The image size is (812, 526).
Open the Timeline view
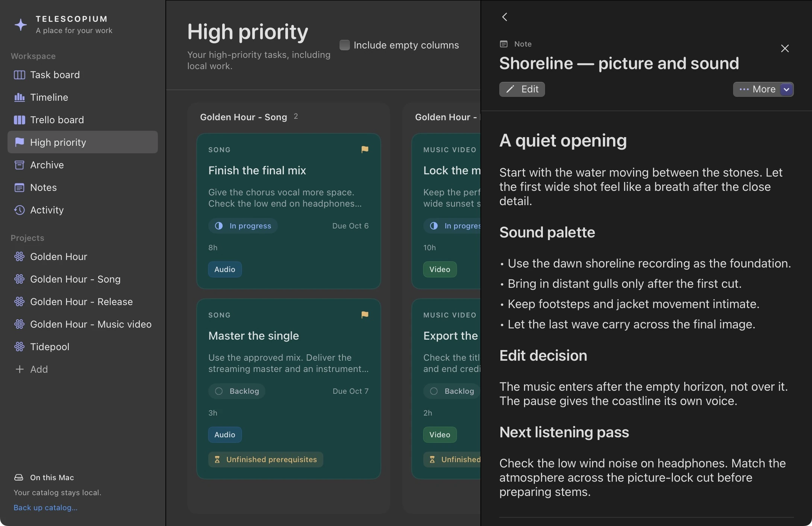pyautogui.click(x=83, y=97)
